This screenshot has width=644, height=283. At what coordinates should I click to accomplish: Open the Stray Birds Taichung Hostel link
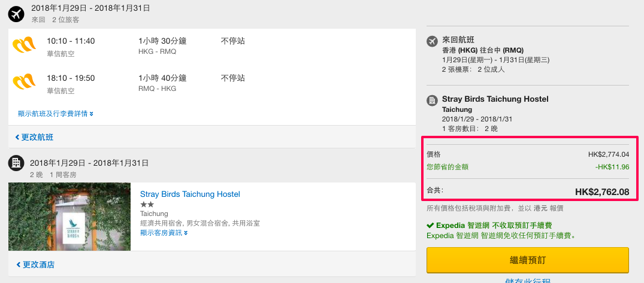coord(190,194)
